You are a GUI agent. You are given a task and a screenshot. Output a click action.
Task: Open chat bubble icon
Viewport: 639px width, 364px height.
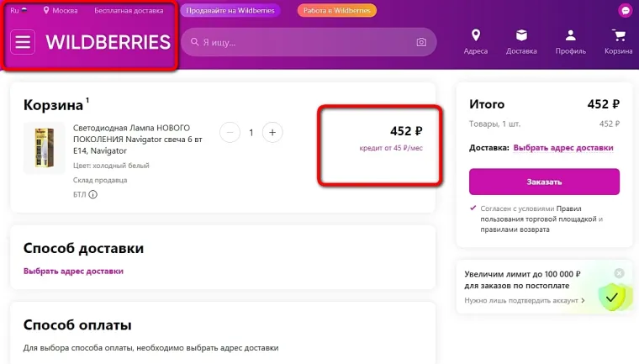click(x=625, y=10)
